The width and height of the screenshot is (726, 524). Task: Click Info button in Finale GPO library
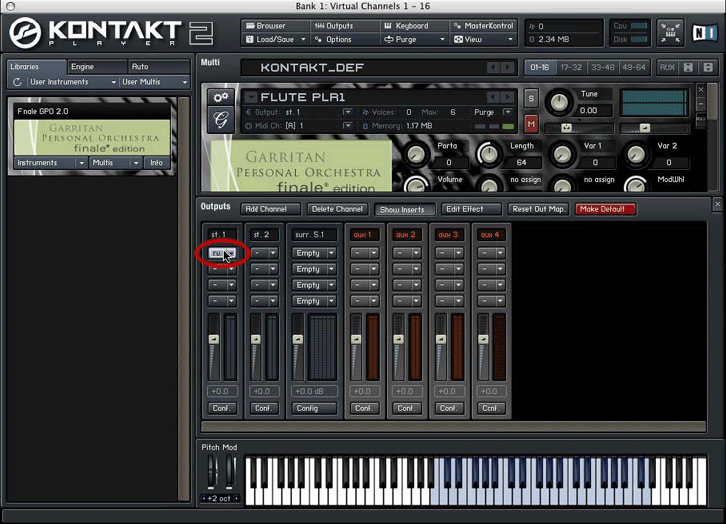(156, 162)
